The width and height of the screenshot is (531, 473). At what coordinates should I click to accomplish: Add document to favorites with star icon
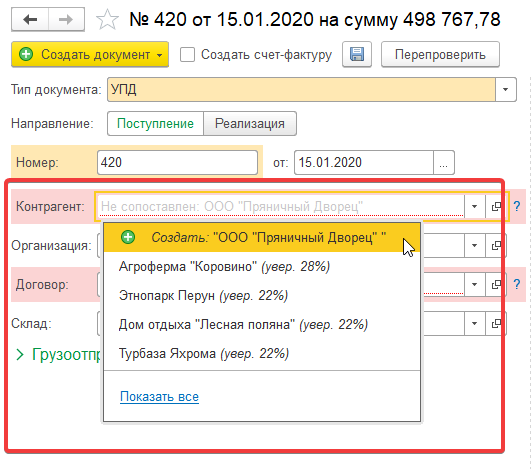coord(107,20)
